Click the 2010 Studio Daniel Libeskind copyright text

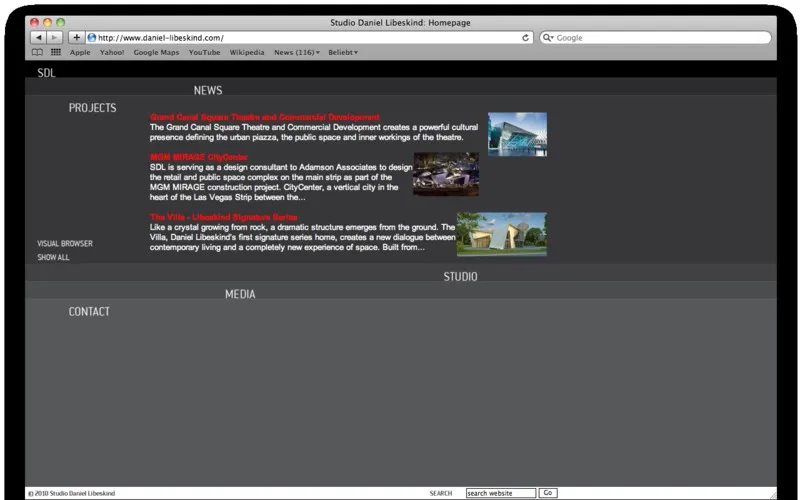[x=71, y=493]
